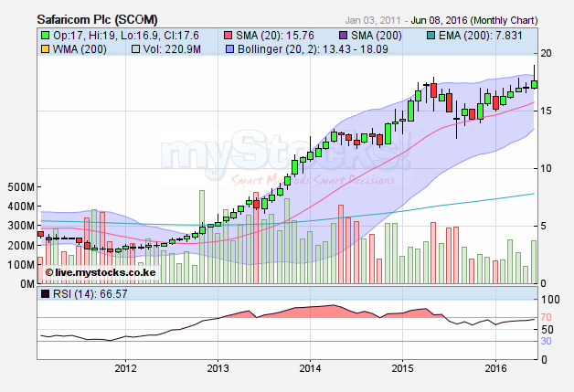Click the Vol: 220.9M legend swatch

(x=134, y=48)
